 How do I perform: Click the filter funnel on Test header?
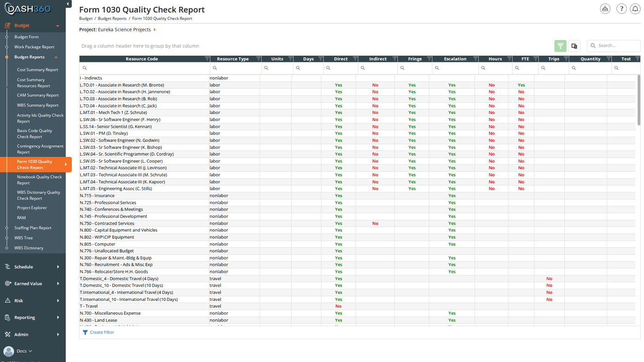point(637,59)
